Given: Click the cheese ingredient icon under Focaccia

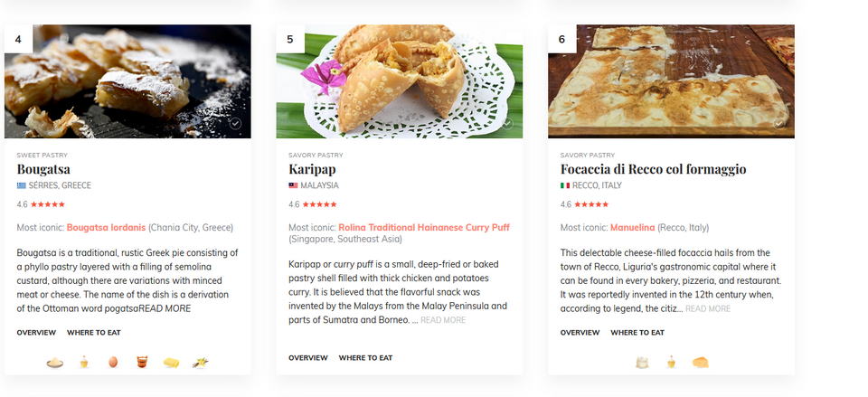Looking at the screenshot, I should [x=700, y=363].
